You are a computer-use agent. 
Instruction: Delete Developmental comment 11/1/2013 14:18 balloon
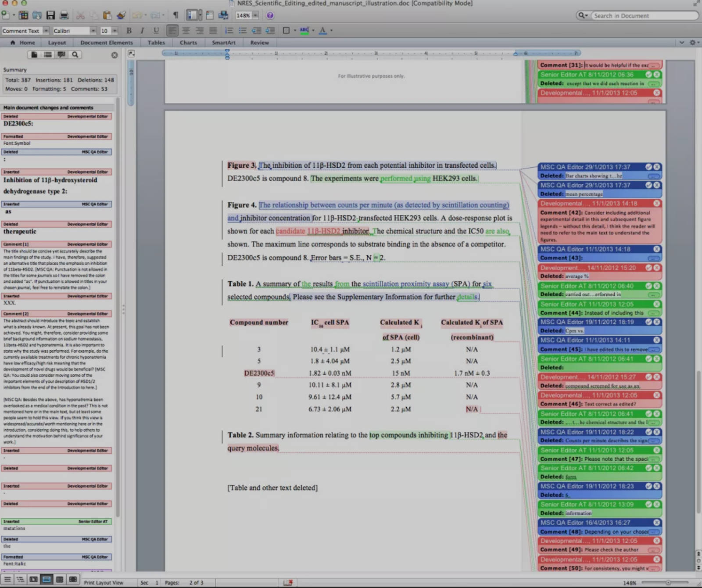click(x=657, y=203)
